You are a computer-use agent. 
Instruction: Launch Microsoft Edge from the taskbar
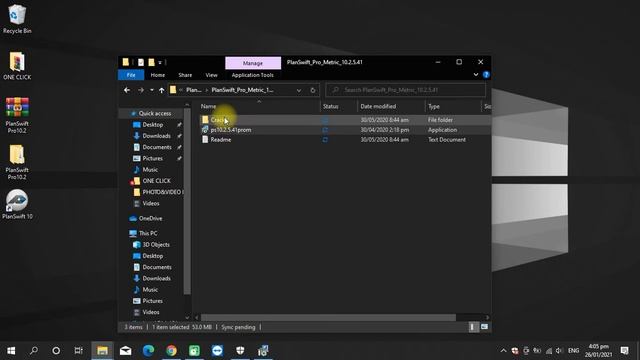click(149, 351)
